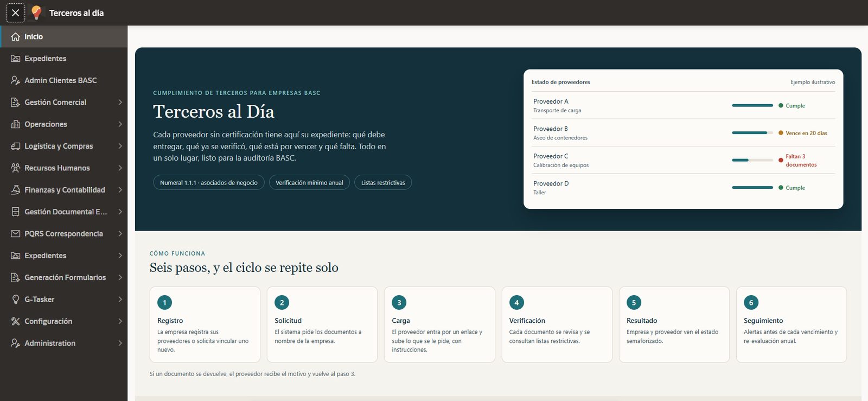Click the first Expedientes folder icon below Inicio
Viewport: 868px width, 401px height.
[16, 59]
